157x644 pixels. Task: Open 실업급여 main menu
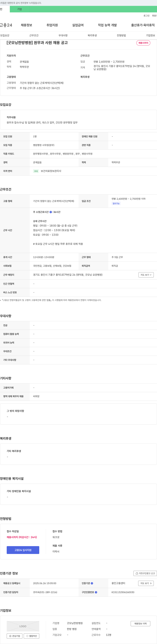click(78, 25)
